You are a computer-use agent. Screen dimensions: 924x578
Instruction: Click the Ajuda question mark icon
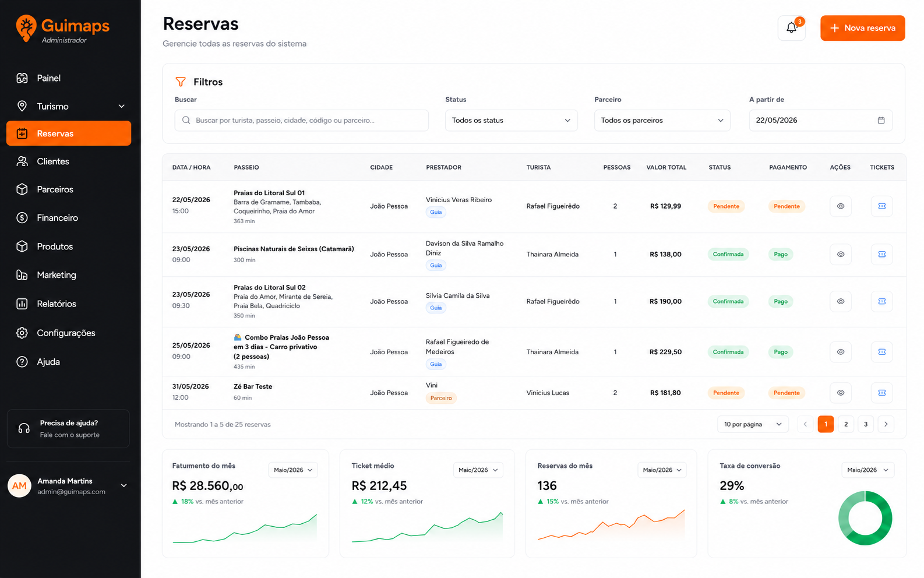pos(22,362)
